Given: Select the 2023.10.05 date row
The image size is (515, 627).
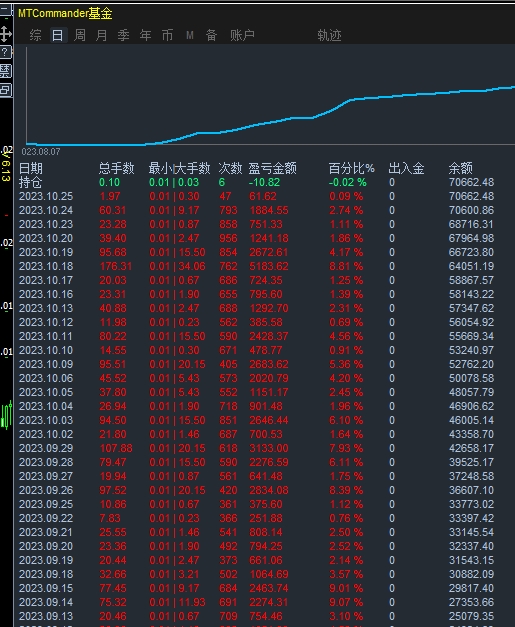Looking at the screenshot, I should pyautogui.click(x=46, y=392).
